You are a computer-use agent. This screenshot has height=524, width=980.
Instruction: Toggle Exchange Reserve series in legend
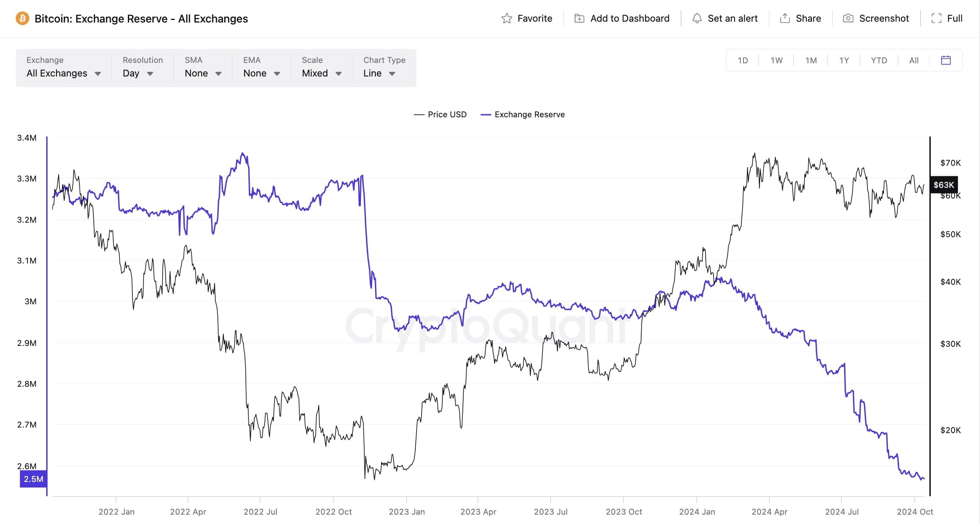[523, 114]
